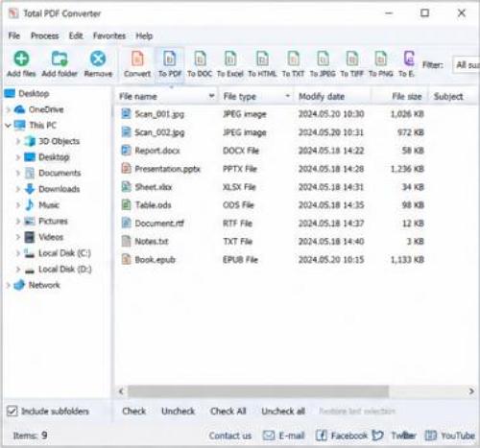Click the scrollbar left arrow
The width and height of the screenshot is (480, 448).
pos(121,391)
